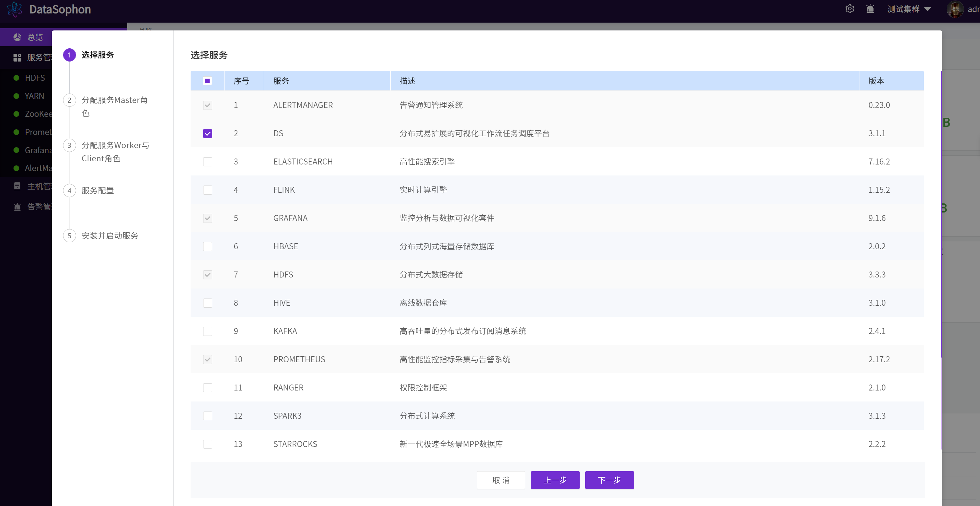Viewport: 980px width, 506px height.
Task: Click the 服务管理 sidebar grid icon
Action: point(17,57)
